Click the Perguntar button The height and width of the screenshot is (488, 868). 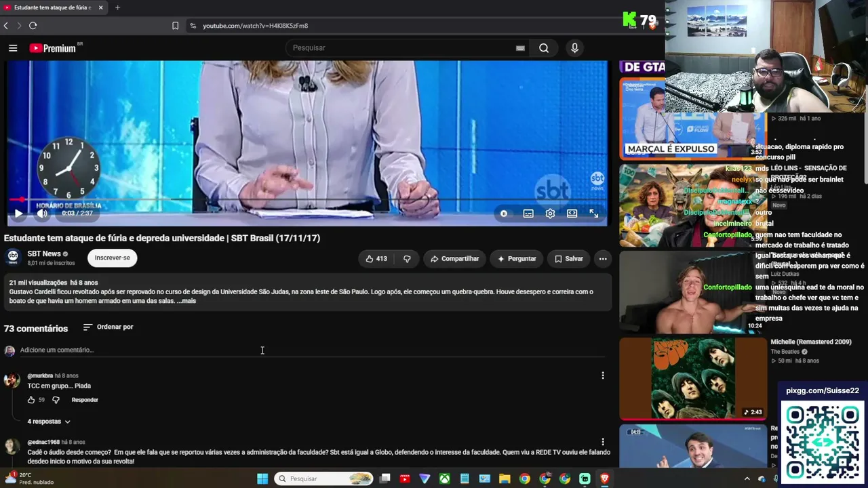coord(517,259)
